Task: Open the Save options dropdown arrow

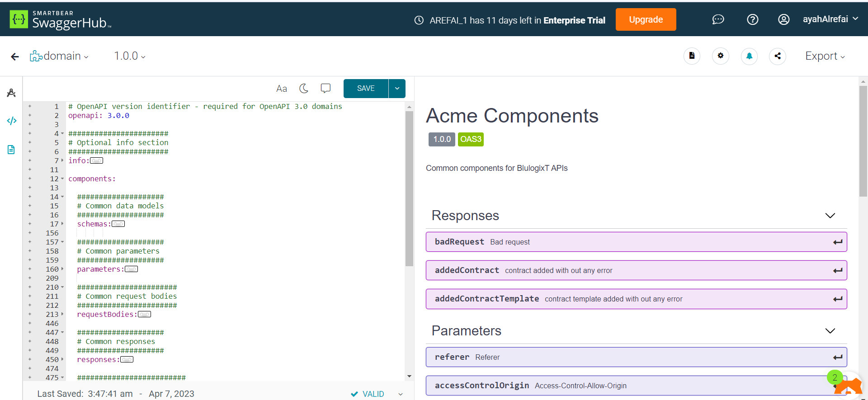Action: [397, 89]
